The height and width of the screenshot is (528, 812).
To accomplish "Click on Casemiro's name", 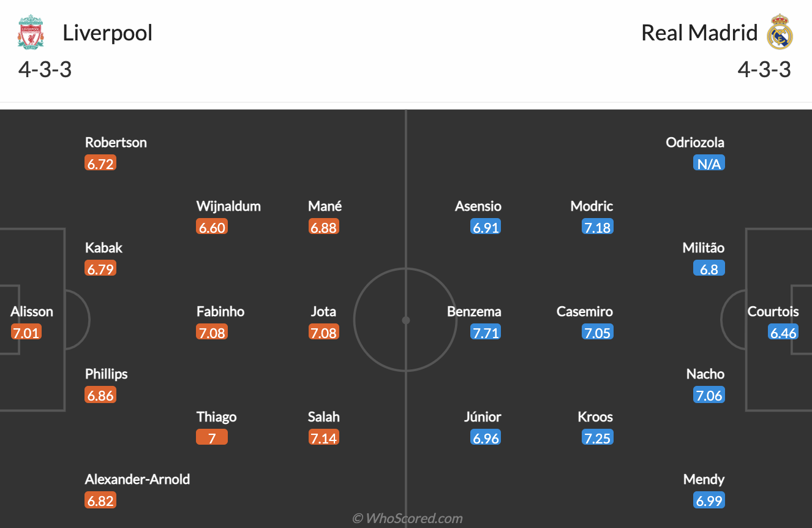I will pyautogui.click(x=584, y=311).
